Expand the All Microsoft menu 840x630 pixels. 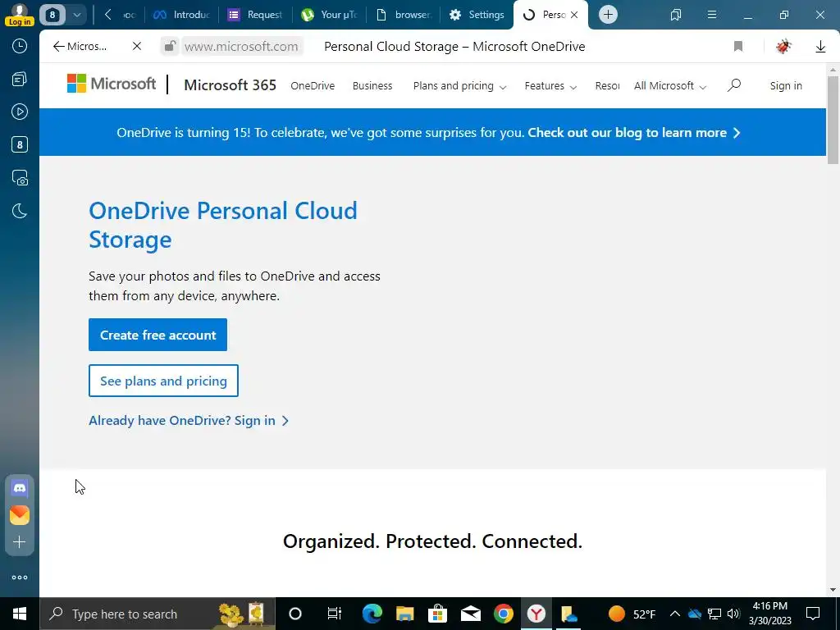tap(669, 85)
